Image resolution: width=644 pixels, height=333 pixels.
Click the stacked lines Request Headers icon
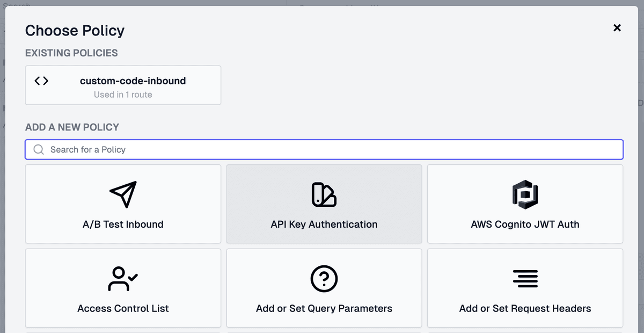click(x=525, y=279)
